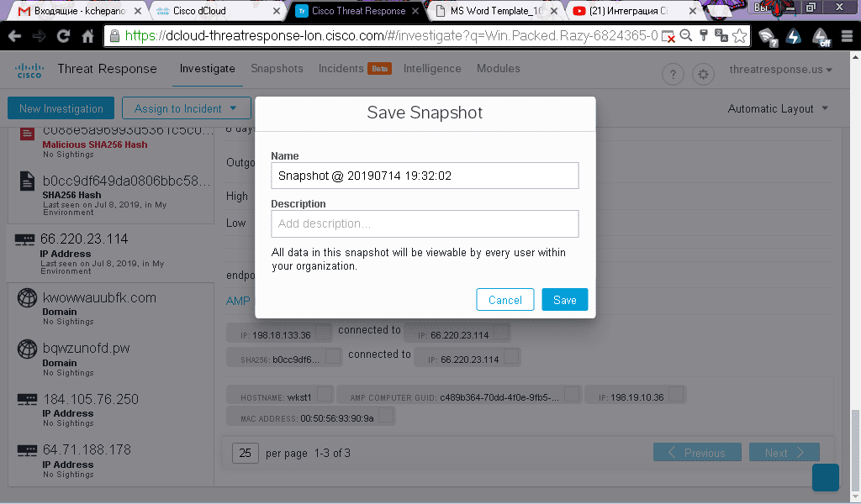Cancel the Save Snapshot dialog

(504, 299)
